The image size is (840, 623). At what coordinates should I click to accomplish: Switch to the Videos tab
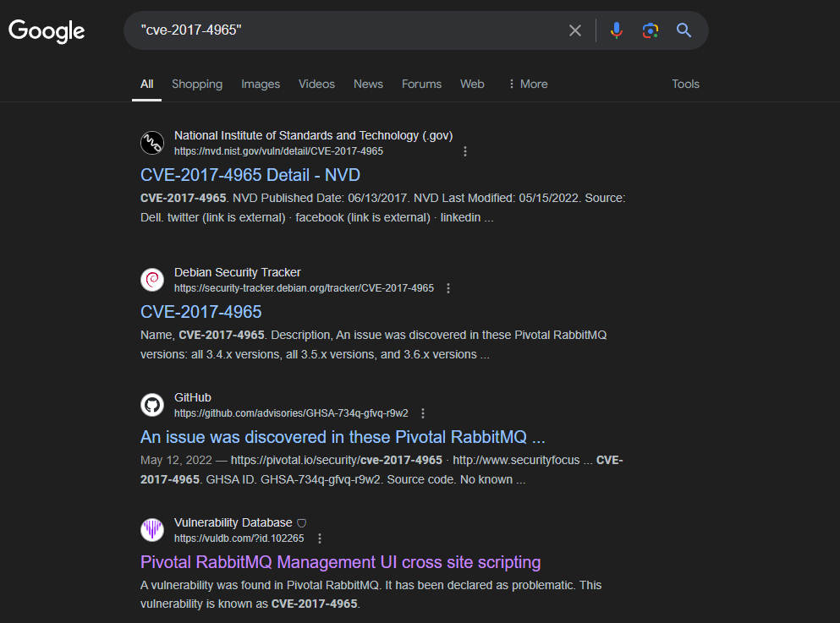click(316, 84)
